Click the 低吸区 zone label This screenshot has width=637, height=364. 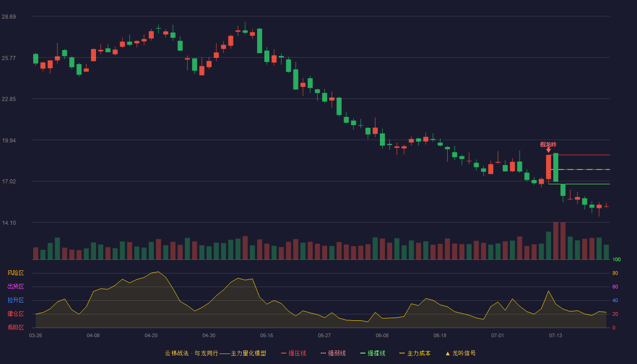15,327
